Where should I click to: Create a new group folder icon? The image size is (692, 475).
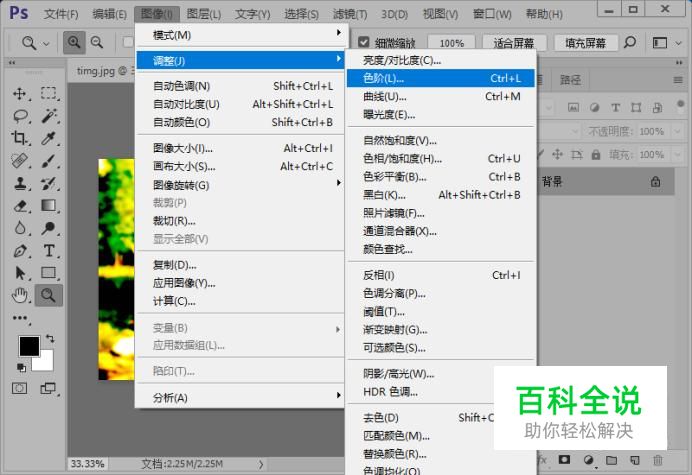(x=611, y=460)
